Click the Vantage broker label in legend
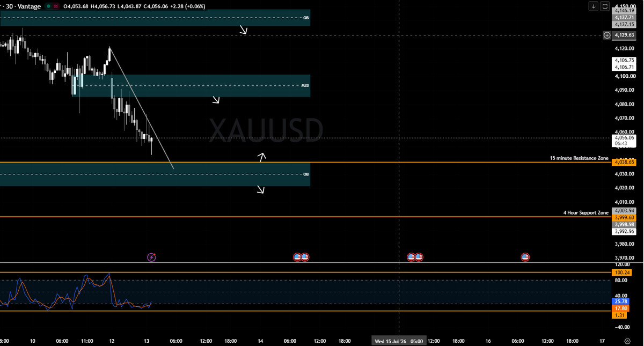644x346 pixels. [28, 6]
